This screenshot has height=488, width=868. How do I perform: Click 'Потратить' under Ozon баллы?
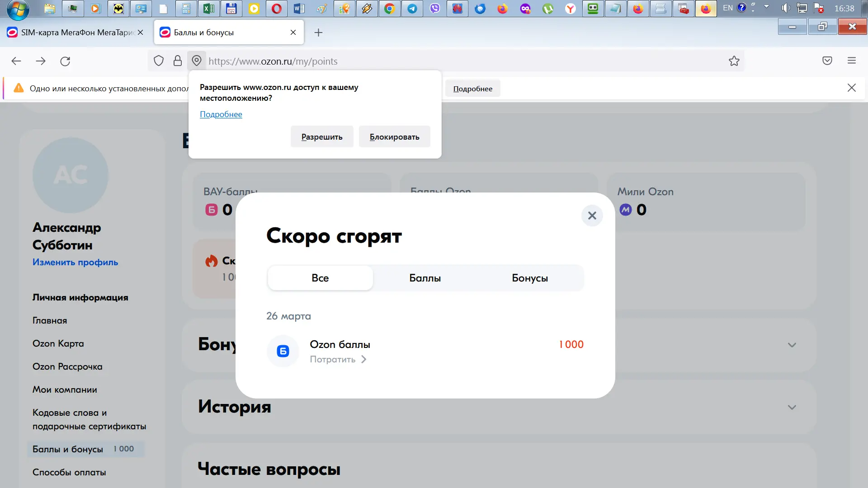338,359
